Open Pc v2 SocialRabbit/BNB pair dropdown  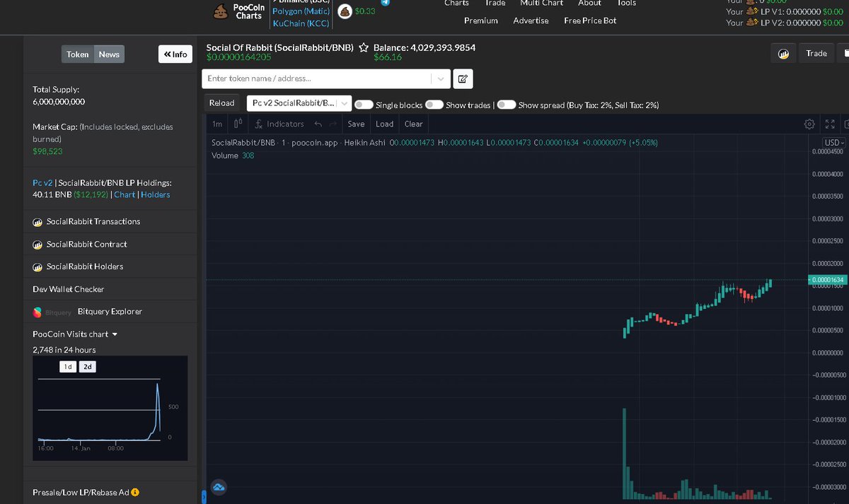tap(299, 103)
